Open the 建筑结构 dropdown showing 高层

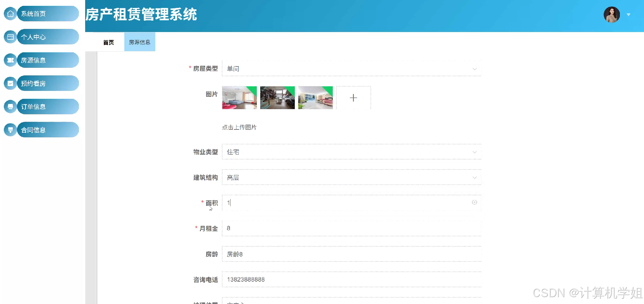point(352,177)
